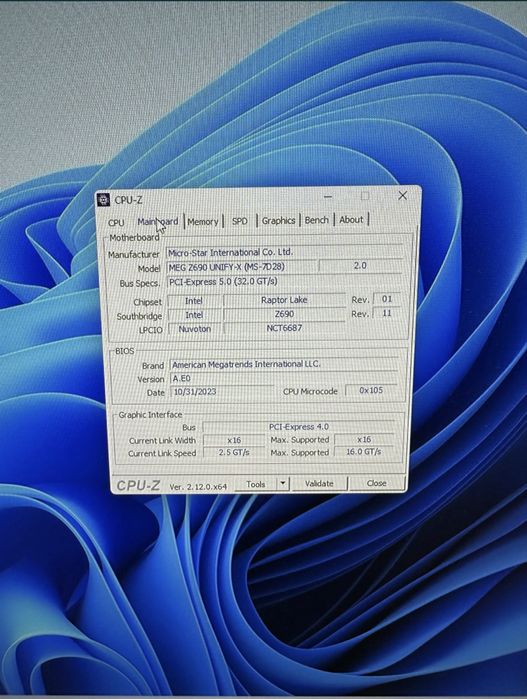
Task: Select the BIOS Date 10/31/2023 field
Action: [222, 392]
